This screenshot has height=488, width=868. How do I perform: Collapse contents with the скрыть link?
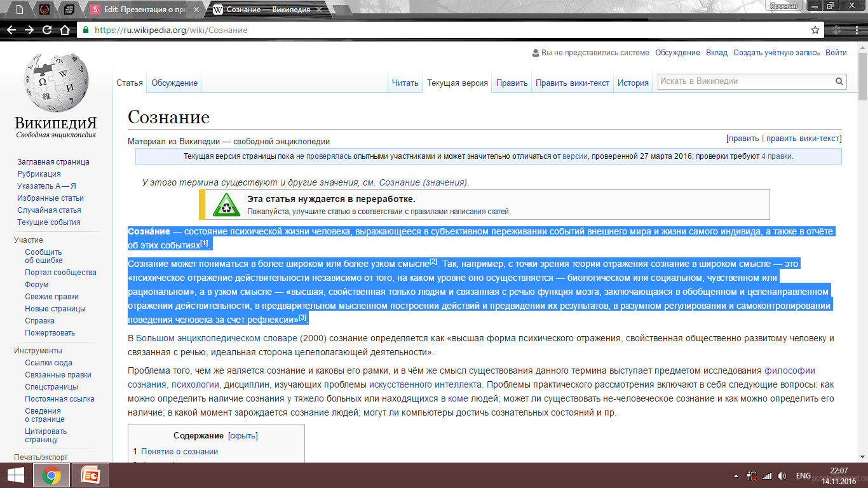pyautogui.click(x=243, y=436)
